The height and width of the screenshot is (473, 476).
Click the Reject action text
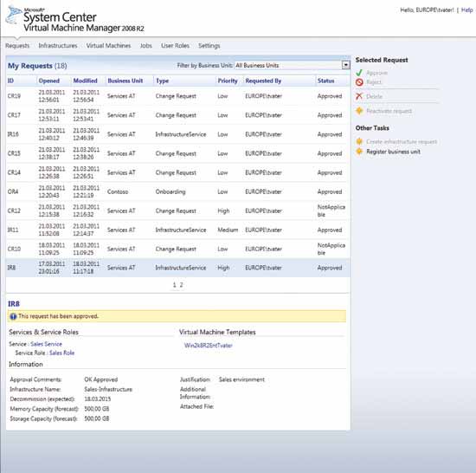pos(373,82)
